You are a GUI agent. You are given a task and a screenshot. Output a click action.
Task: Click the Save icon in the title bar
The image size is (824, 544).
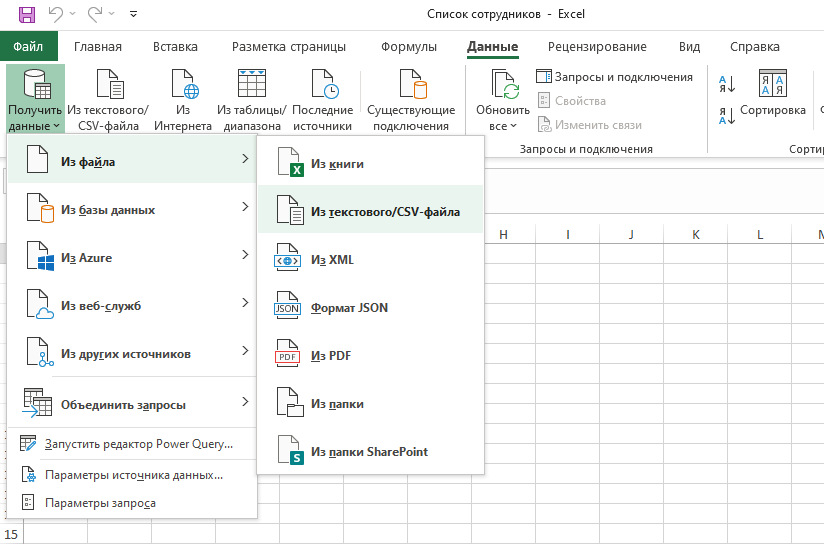pos(27,14)
